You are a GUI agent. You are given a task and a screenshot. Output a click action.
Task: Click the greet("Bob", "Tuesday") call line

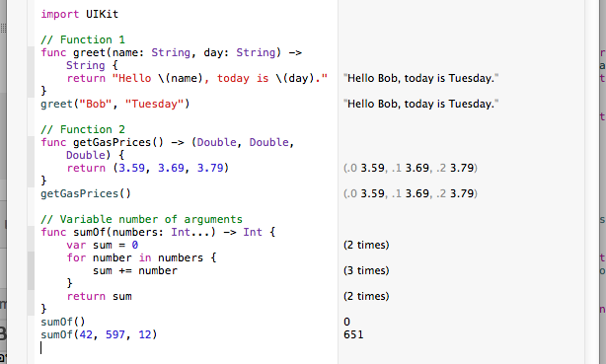click(x=115, y=104)
